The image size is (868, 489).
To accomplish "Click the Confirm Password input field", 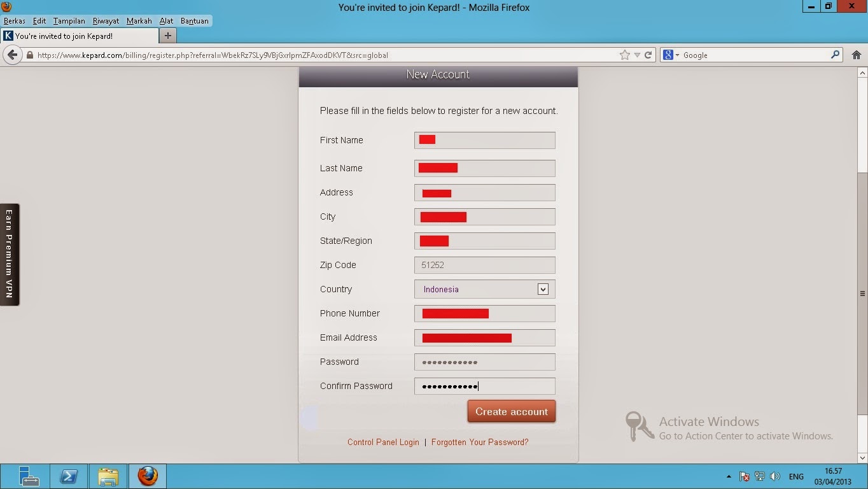I will click(485, 386).
